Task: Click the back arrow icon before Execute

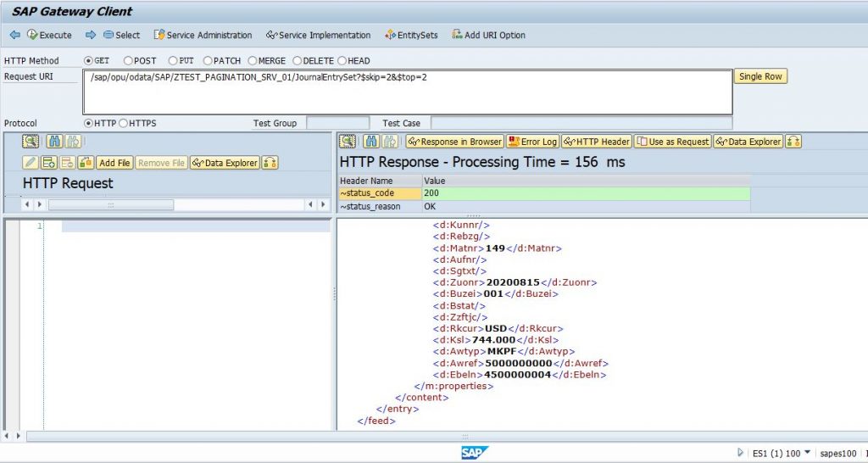Action: pyautogui.click(x=15, y=35)
